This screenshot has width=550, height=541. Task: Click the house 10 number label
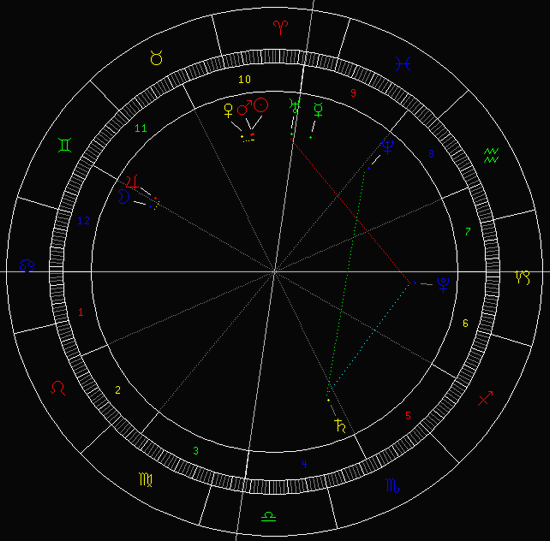click(244, 79)
